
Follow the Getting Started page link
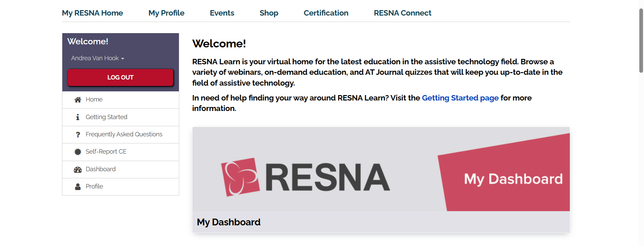[460, 98]
